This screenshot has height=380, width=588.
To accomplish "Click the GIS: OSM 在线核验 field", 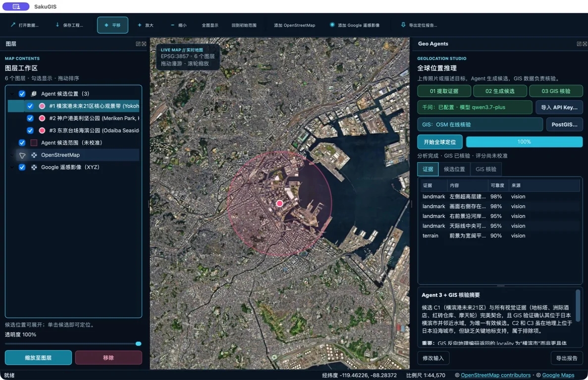I will pos(480,124).
